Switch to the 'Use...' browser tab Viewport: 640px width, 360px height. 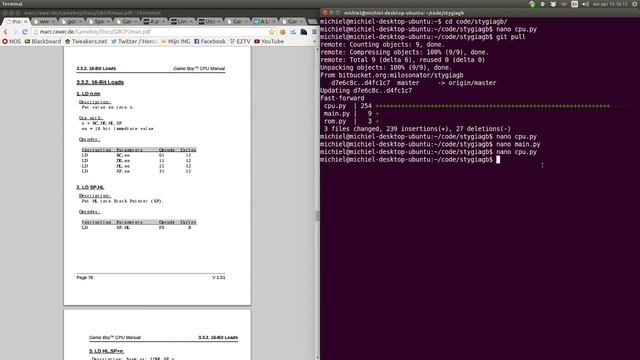[x=210, y=21]
